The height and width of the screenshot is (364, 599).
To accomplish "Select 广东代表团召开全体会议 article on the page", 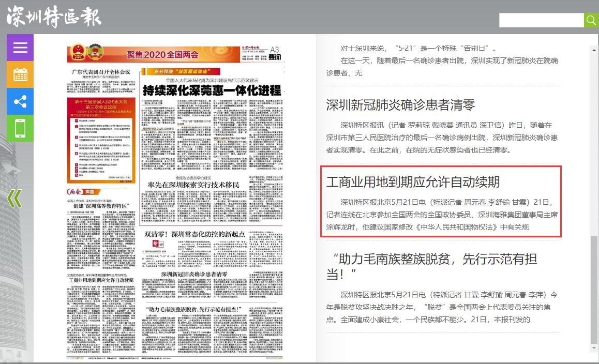I will click(101, 71).
